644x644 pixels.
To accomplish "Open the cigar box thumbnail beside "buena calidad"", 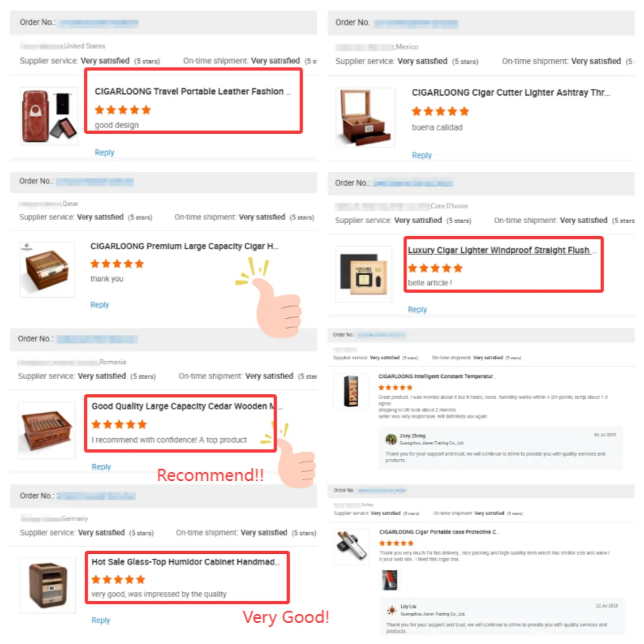I will tap(365, 118).
